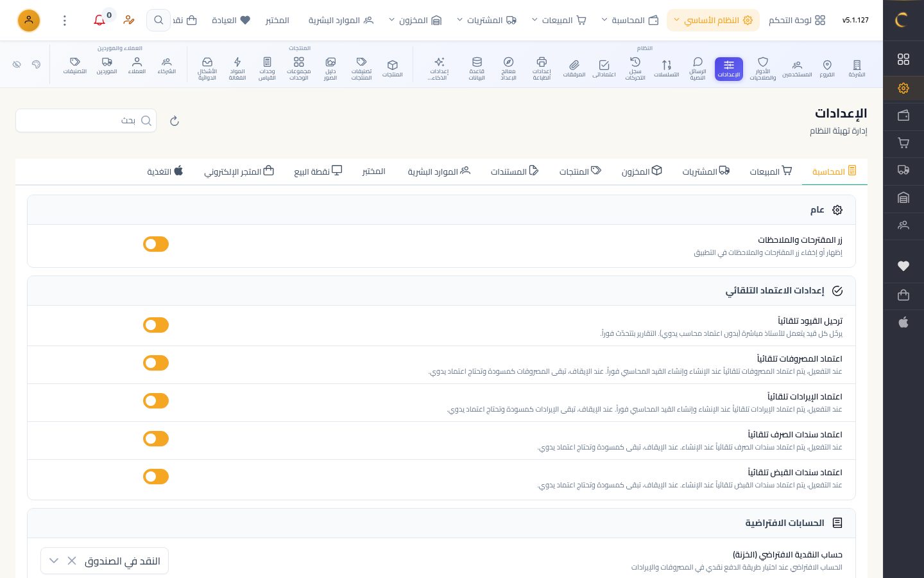Refresh the settings list
The image size is (924, 578).
[x=174, y=121]
